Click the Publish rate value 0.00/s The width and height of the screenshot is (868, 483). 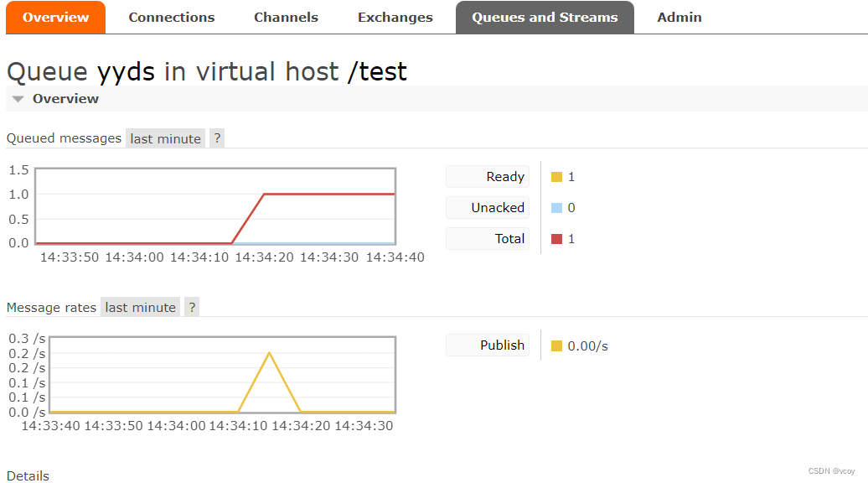(x=588, y=346)
